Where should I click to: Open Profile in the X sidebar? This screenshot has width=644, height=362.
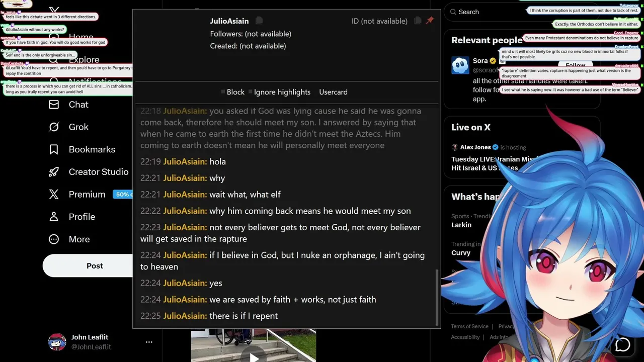[82, 217]
